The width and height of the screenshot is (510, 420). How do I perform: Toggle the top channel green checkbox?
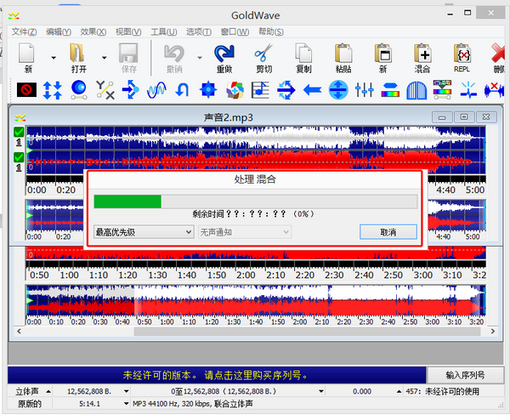coord(19,132)
